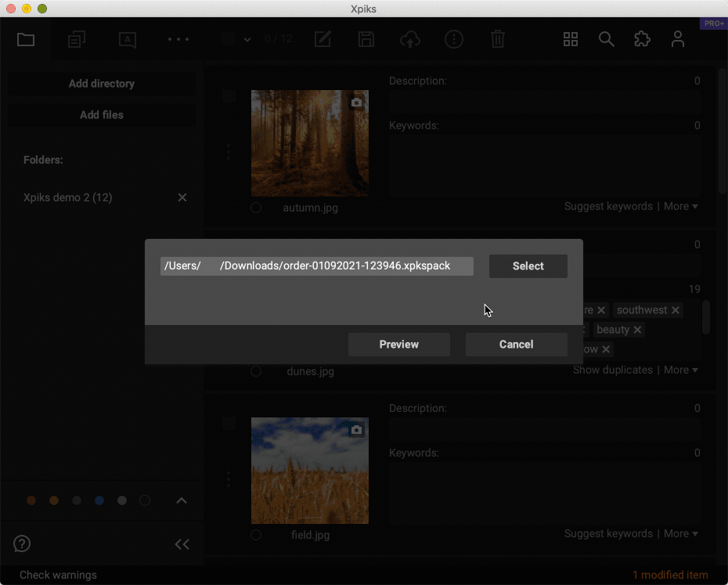728x585 pixels.
Task: Click the xpkspack file path input field
Action: (316, 266)
